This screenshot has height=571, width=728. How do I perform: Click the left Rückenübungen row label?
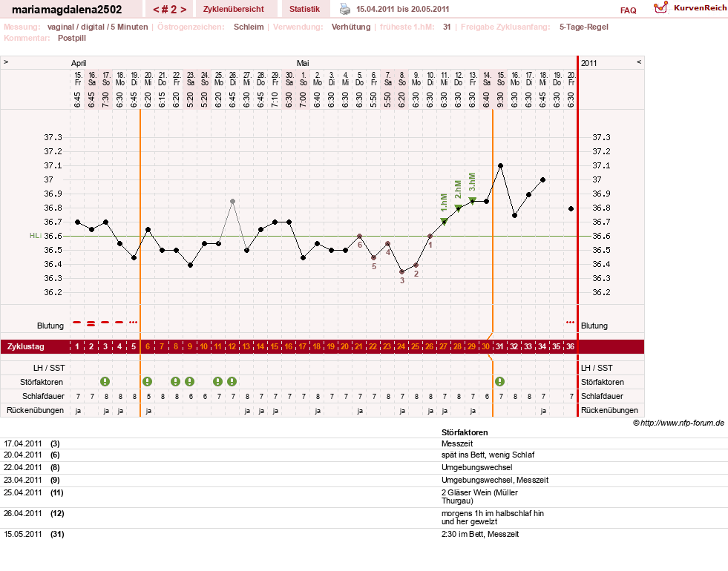coord(36,410)
